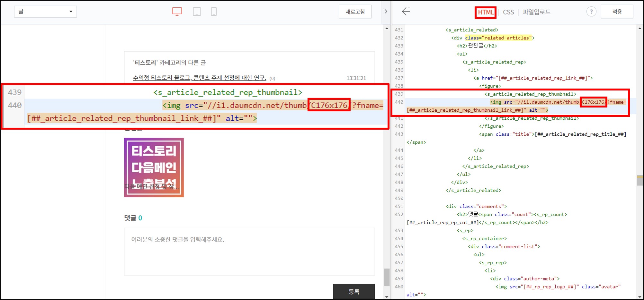The height and width of the screenshot is (300, 644).
Task: Click the <h2>관련글</h2> code line
Action: 477,46
